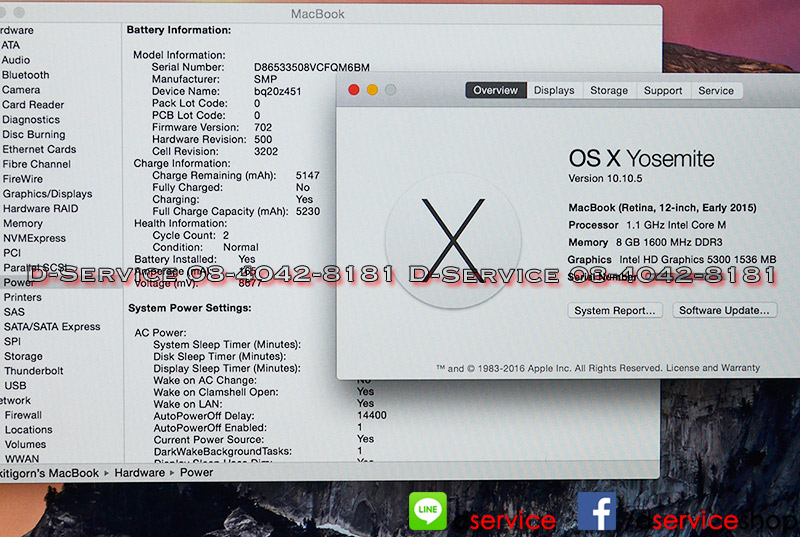Select ATA in the System Report sidebar
Screen dimensions: 800x537
point(10,45)
